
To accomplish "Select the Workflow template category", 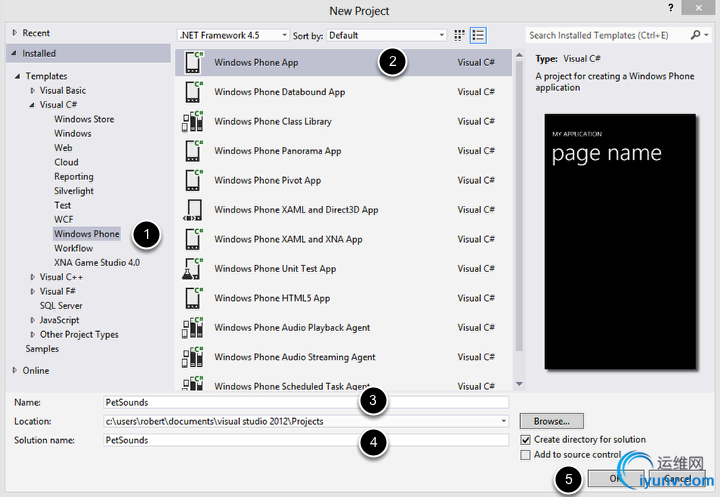I will click(x=73, y=248).
